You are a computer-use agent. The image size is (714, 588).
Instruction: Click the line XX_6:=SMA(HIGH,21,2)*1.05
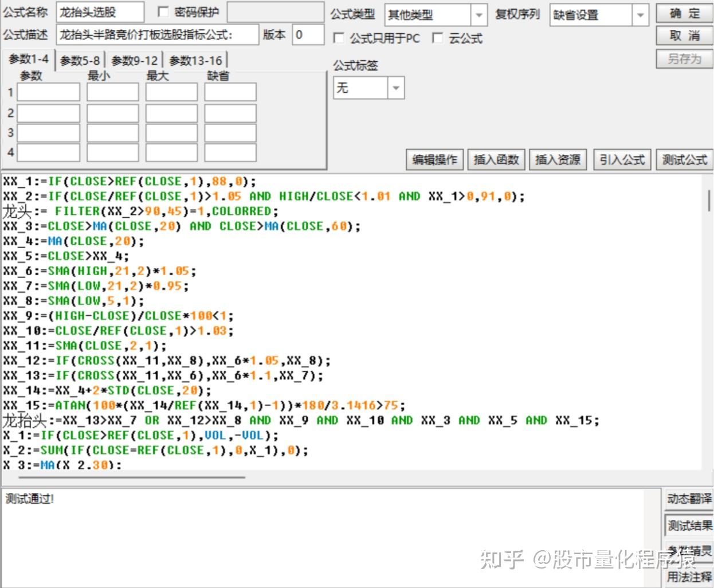point(100,271)
